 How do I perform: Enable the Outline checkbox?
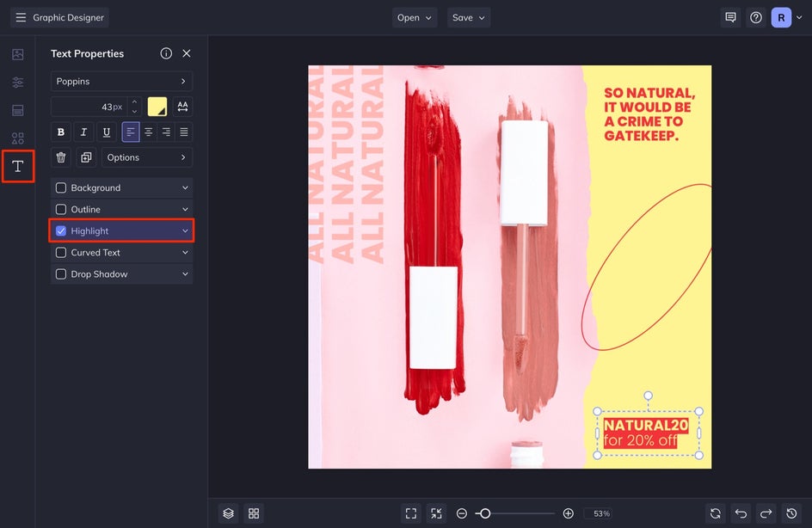(61, 210)
